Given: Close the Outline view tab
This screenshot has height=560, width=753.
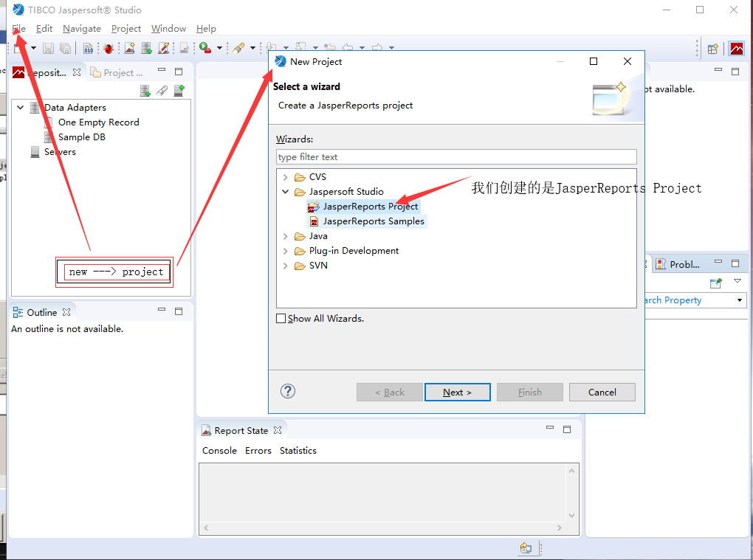Looking at the screenshot, I should point(66,312).
